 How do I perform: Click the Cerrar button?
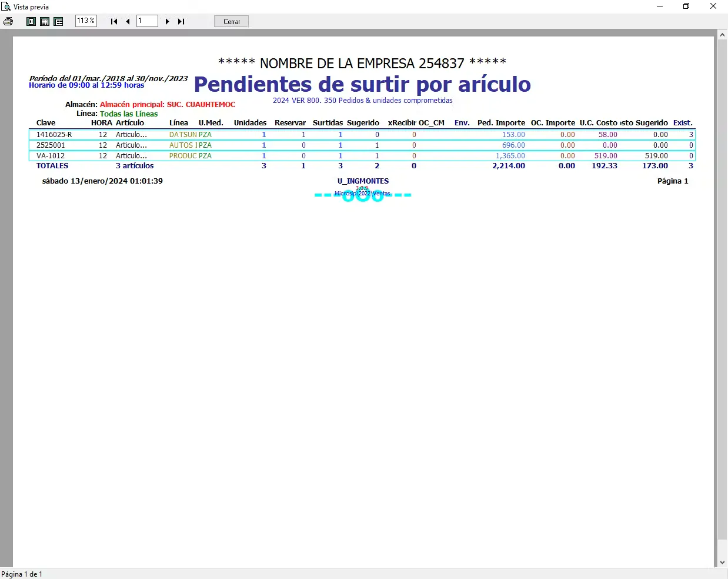232,22
